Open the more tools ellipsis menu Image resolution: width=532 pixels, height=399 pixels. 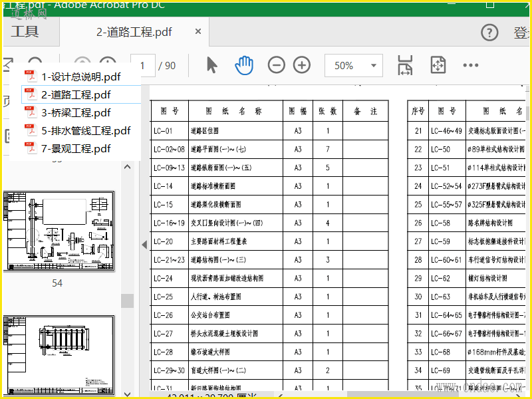[x=471, y=65]
